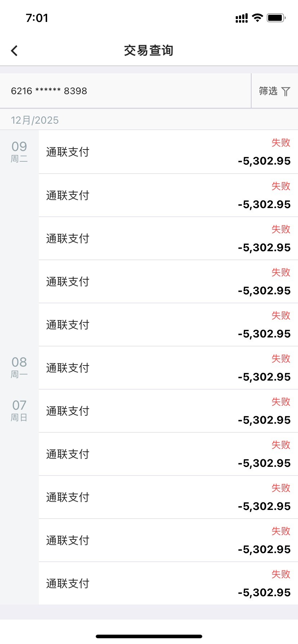This screenshot has height=644, width=298.
Task: Tap the filter funnel icon
Action: (285, 91)
